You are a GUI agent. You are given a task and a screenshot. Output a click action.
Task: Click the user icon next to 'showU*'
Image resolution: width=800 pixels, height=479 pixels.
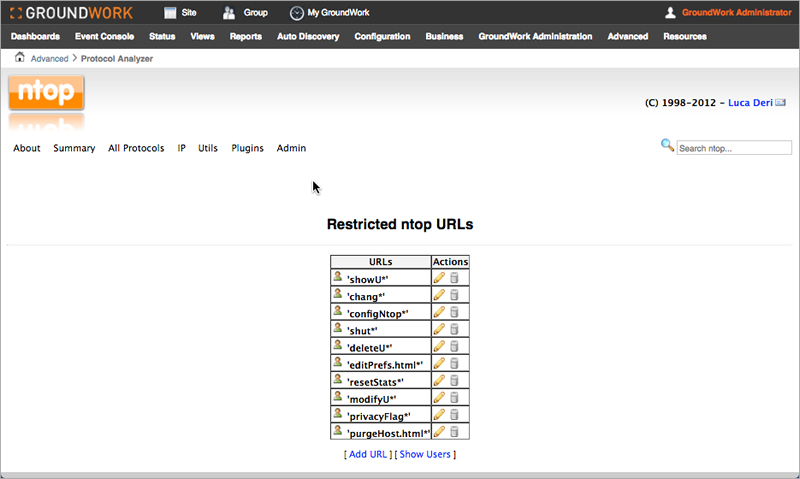pos(338,276)
